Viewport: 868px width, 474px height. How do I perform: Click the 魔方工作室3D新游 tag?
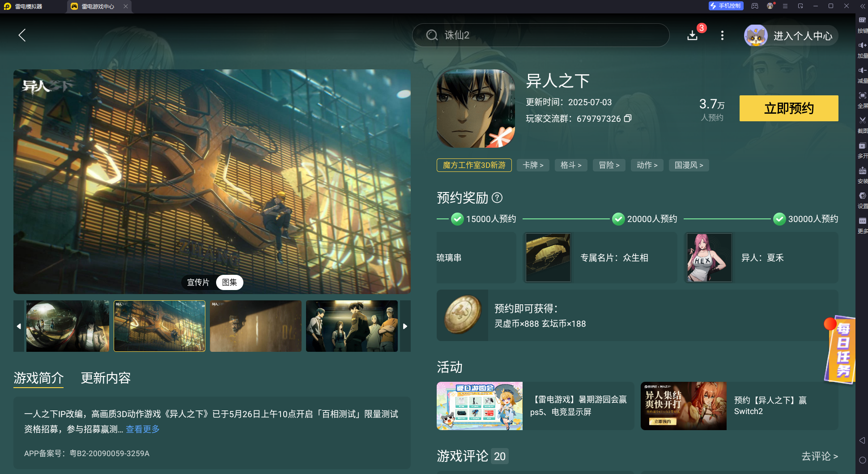474,165
